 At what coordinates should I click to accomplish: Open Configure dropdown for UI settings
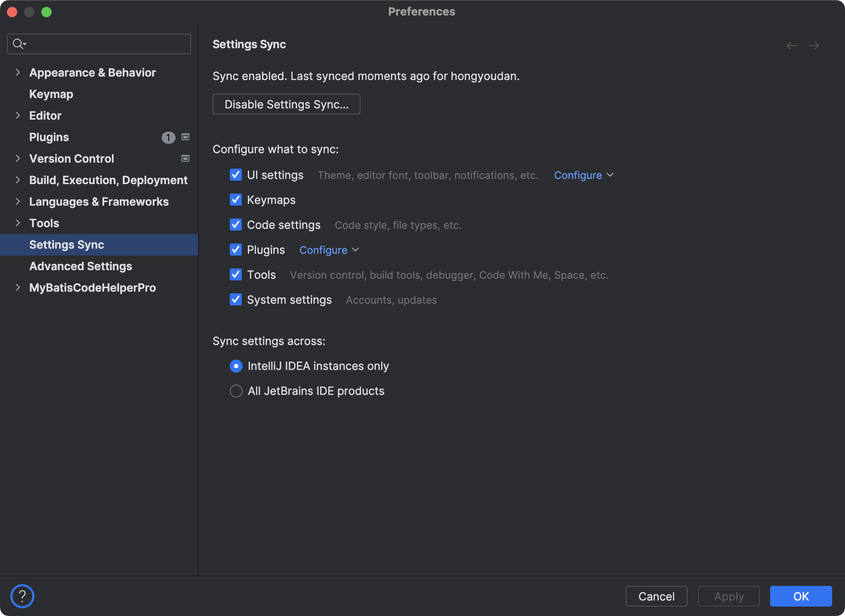583,175
